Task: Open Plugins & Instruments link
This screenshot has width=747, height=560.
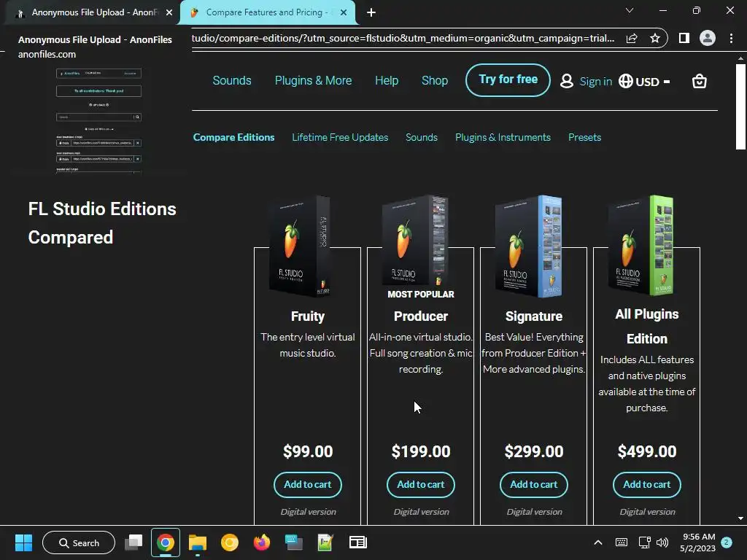Action: click(503, 137)
